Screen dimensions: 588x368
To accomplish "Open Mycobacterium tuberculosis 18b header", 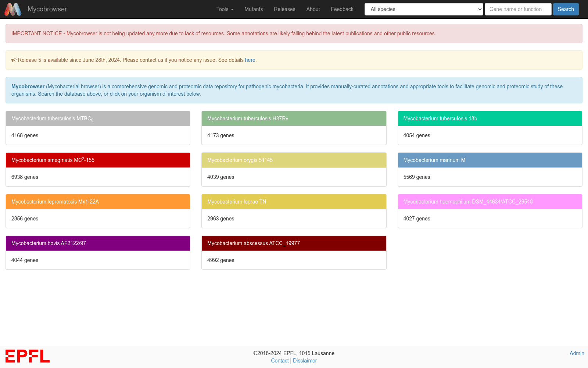I will [x=490, y=118].
